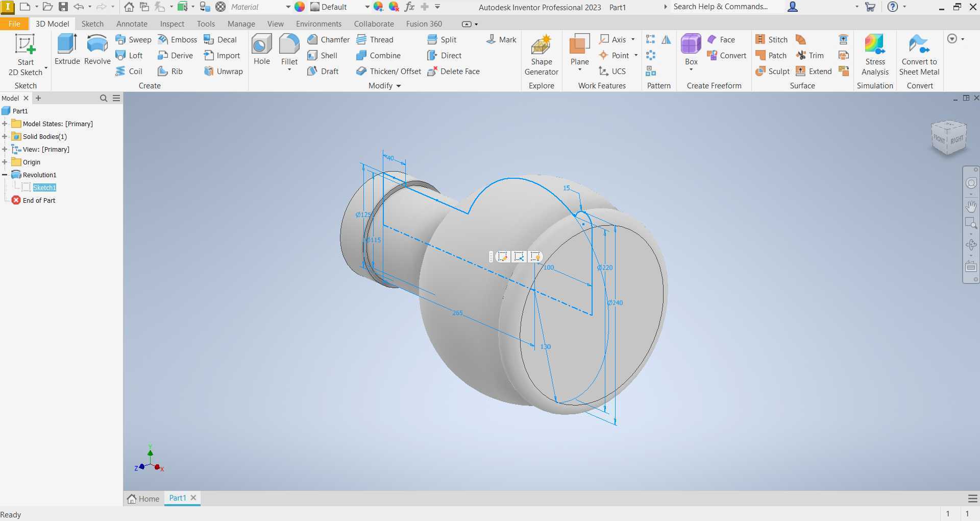The image size is (980, 521).
Task: Expand Model States node
Action: point(5,124)
